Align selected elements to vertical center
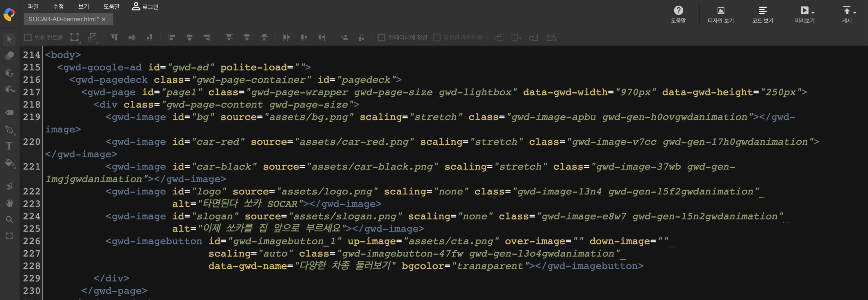 coord(132,37)
